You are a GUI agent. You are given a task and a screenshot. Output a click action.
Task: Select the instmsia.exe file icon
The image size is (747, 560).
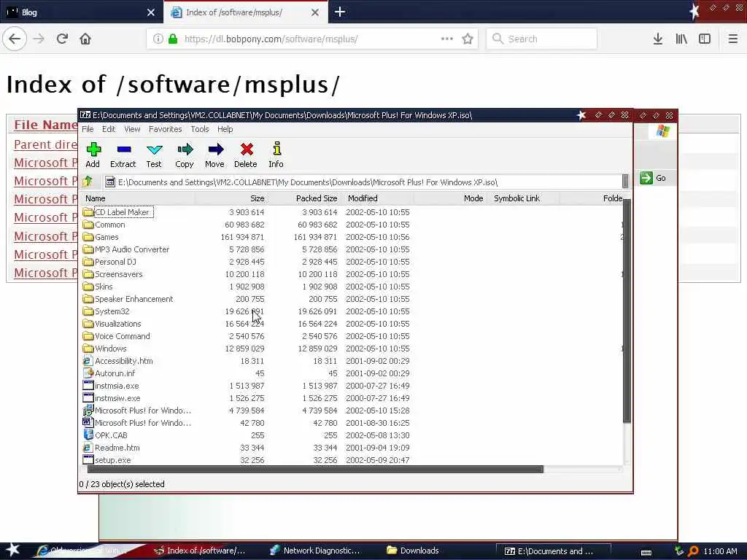tap(88, 385)
